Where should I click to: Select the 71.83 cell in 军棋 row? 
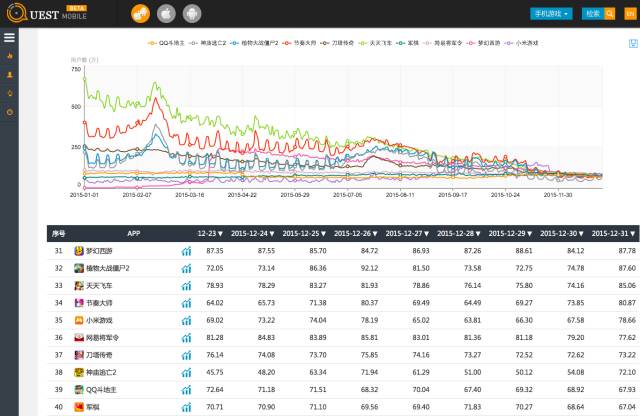point(472,407)
